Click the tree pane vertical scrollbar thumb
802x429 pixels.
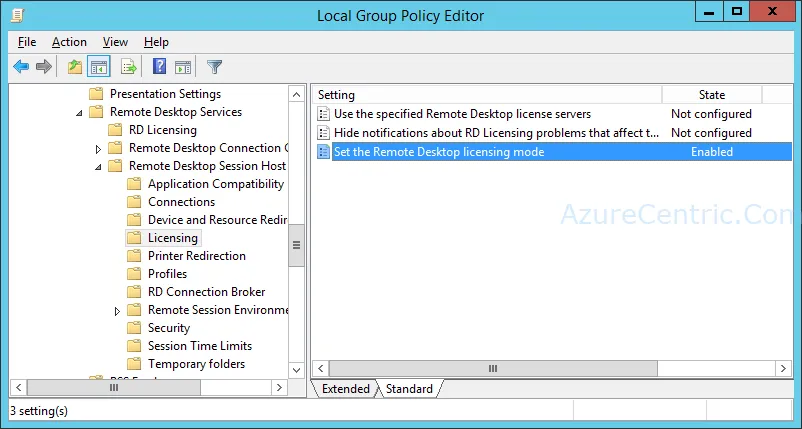point(296,245)
